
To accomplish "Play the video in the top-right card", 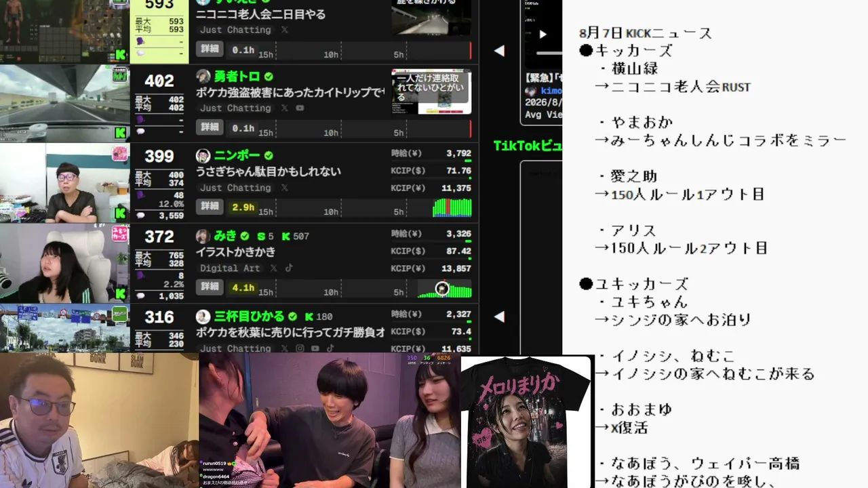I will point(542,34).
